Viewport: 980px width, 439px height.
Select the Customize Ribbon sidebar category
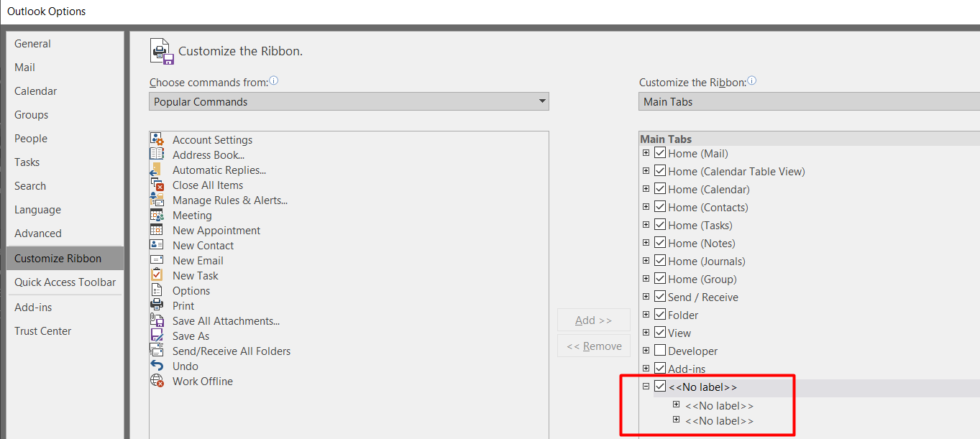coord(65,259)
